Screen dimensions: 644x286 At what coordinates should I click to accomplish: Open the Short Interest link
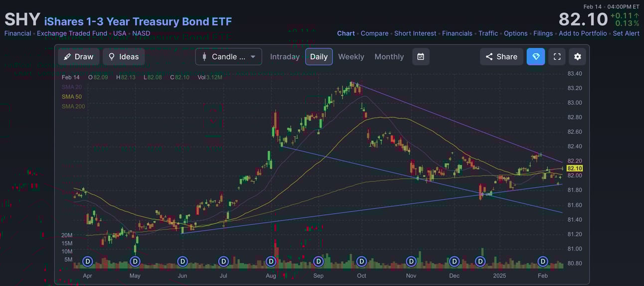[415, 33]
